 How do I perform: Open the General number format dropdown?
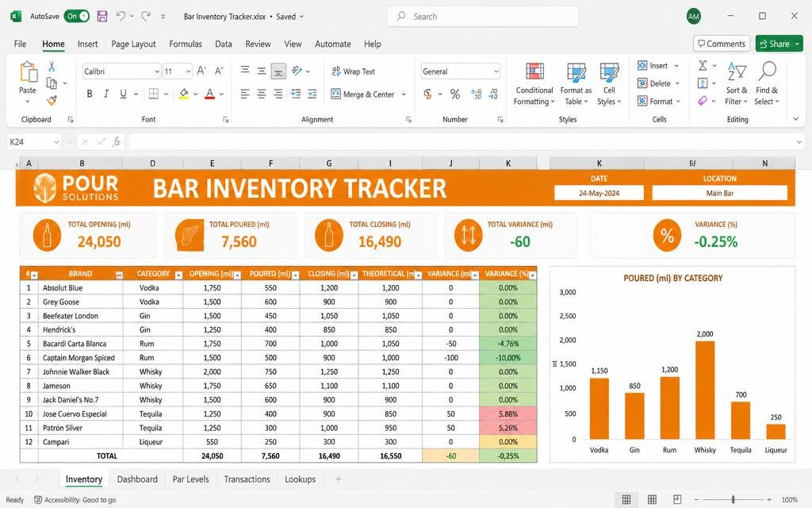[496, 71]
